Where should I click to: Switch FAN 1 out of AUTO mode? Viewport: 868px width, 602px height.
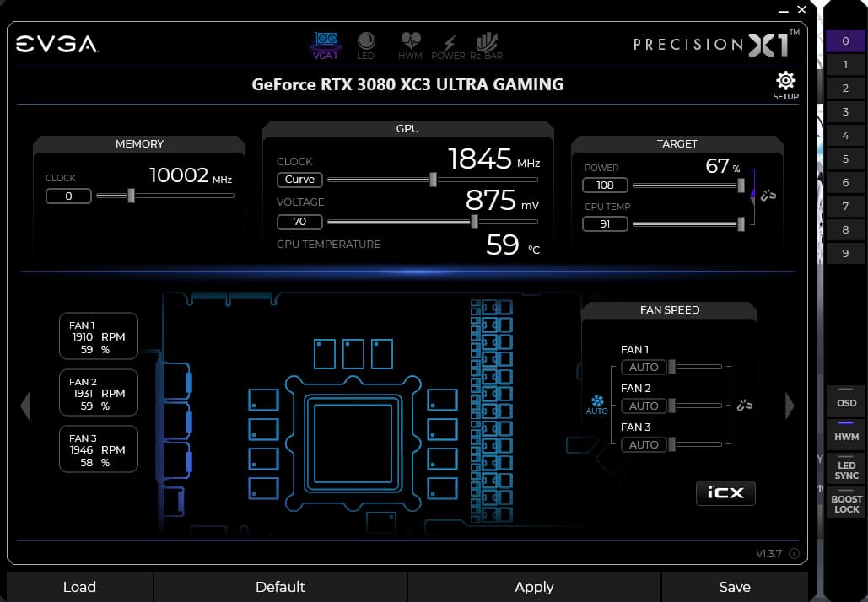click(644, 367)
